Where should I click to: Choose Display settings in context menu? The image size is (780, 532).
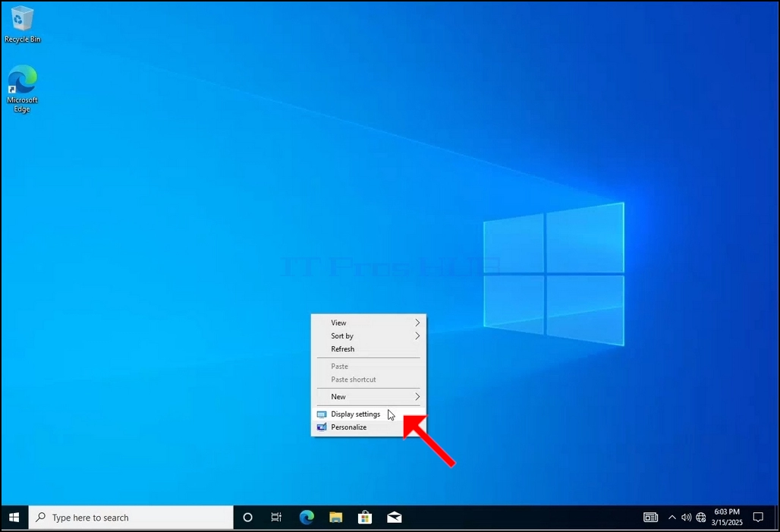[x=369, y=414]
